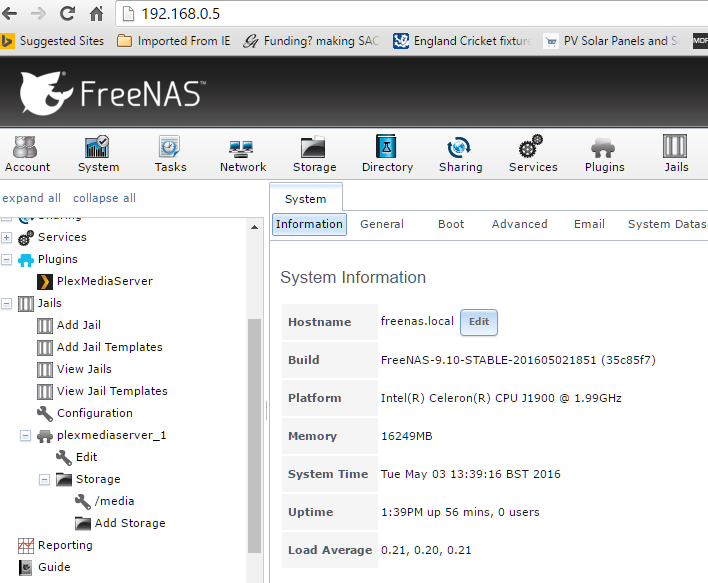Click the Jails bars icon in tree
This screenshot has width=708, height=583.
[x=26, y=303]
